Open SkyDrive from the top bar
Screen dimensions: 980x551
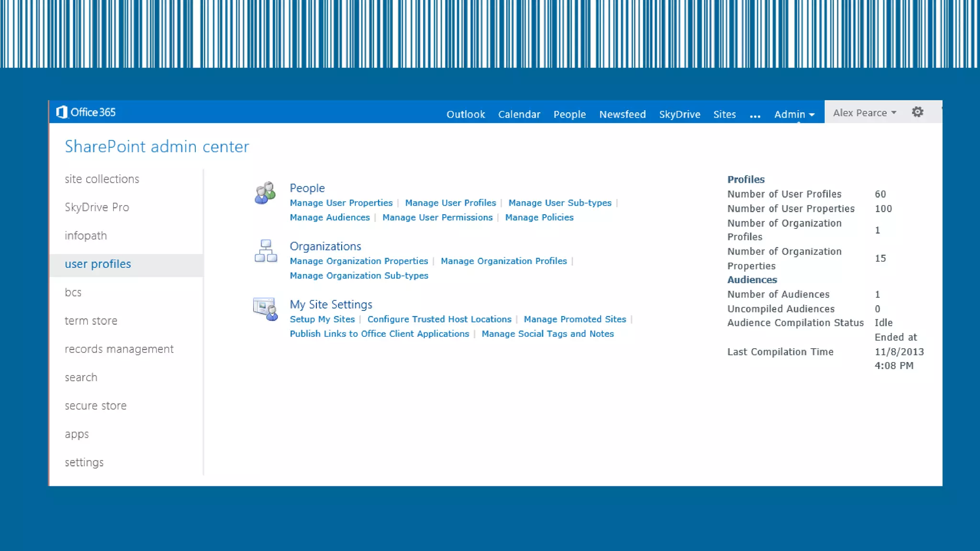point(679,114)
